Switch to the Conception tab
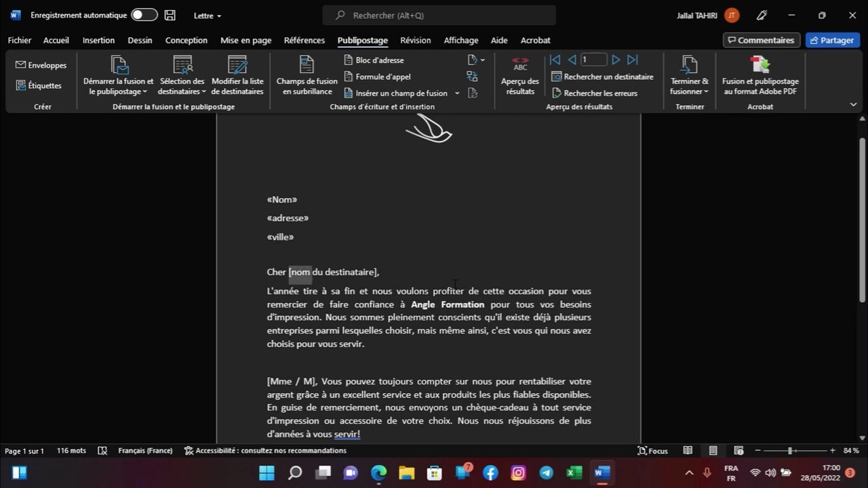868x488 pixels. [186, 41]
